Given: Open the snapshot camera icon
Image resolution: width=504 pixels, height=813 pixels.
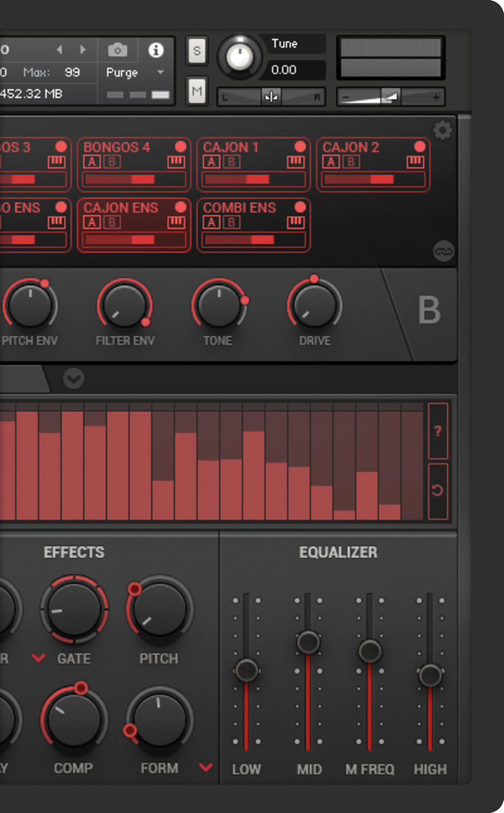Looking at the screenshot, I should (x=118, y=50).
